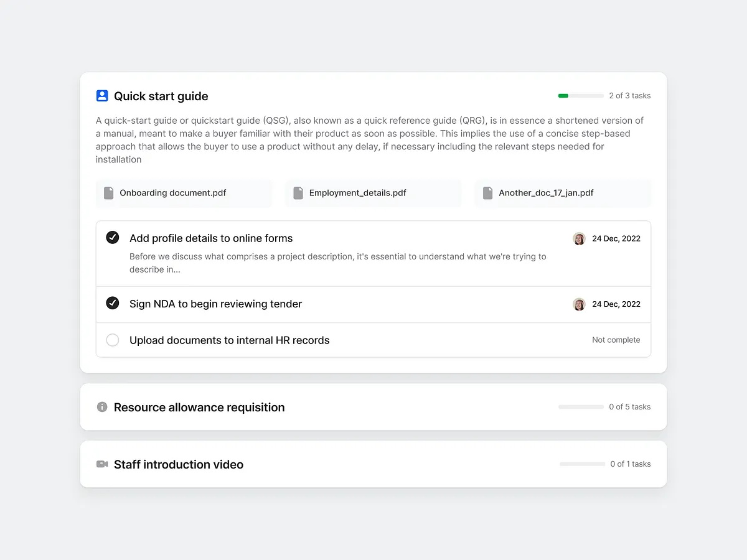
Task: Click the Not complete status label
Action: 616,340
